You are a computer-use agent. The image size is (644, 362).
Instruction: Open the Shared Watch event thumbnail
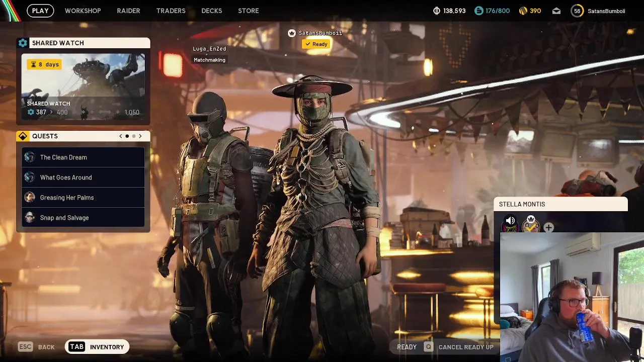83,86
